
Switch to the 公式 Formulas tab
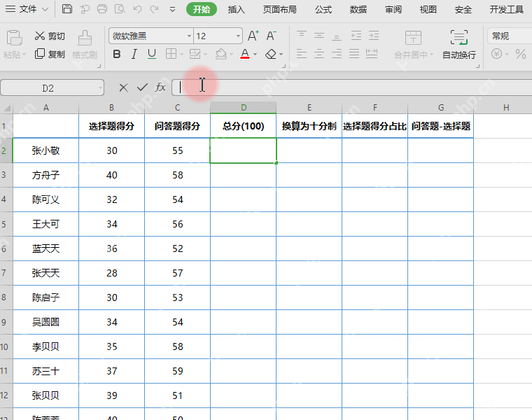click(323, 10)
